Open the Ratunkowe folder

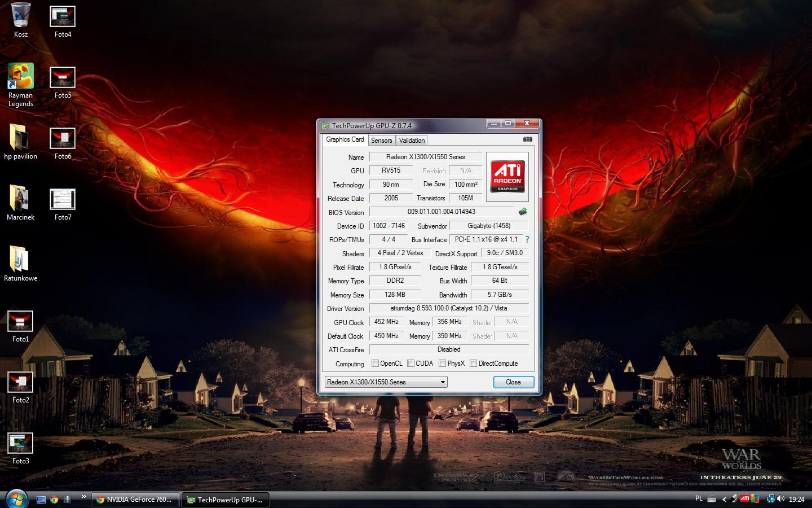pyautogui.click(x=21, y=264)
